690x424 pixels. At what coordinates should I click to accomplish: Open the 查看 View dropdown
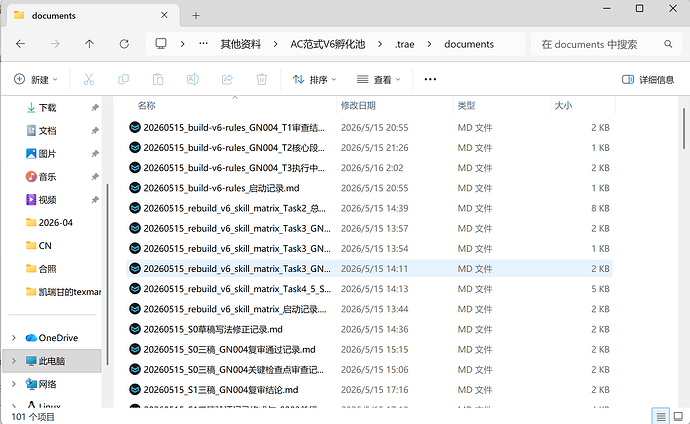(x=378, y=80)
